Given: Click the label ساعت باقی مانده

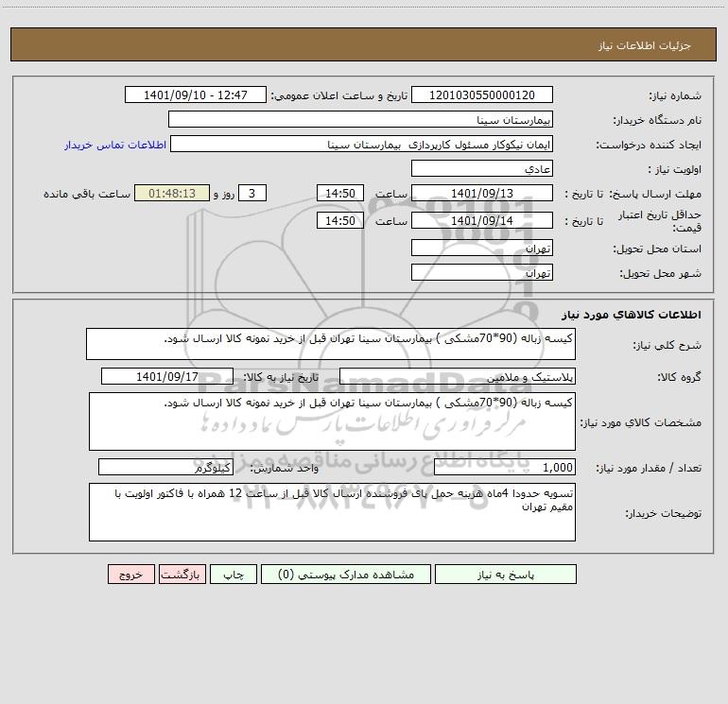Looking at the screenshot, I should point(87,194).
